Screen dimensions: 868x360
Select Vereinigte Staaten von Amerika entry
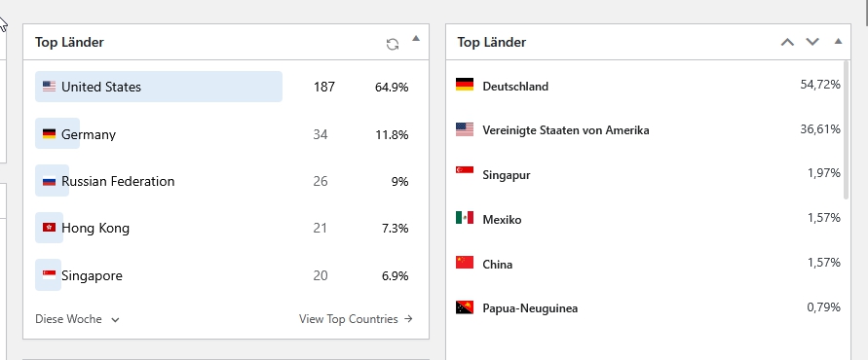tap(648, 130)
